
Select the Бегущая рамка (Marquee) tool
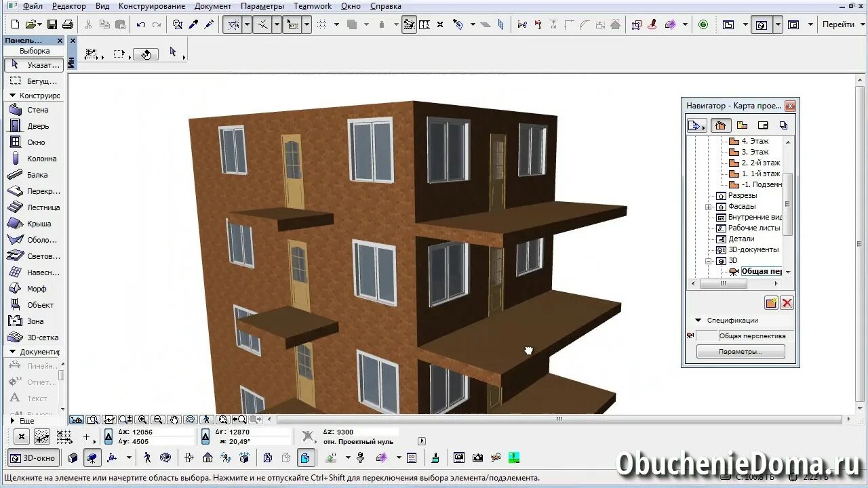(33, 81)
